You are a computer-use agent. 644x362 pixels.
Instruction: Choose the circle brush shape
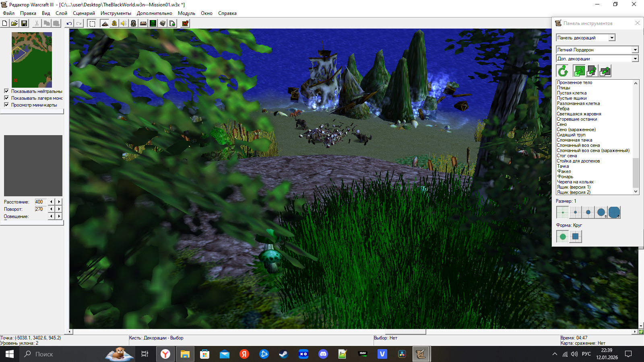pos(563,237)
